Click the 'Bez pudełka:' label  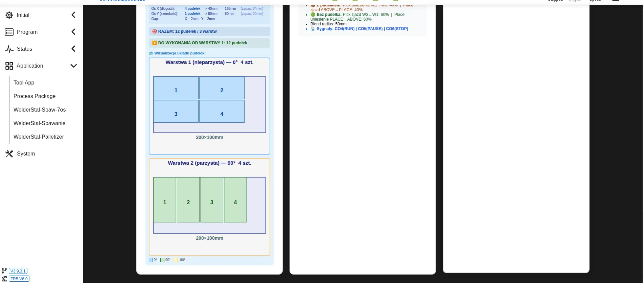(329, 15)
